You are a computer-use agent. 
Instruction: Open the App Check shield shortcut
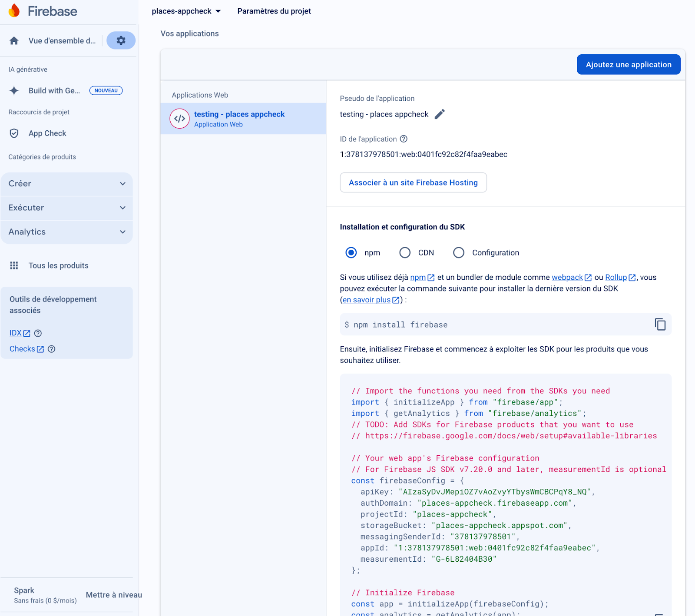pos(14,133)
